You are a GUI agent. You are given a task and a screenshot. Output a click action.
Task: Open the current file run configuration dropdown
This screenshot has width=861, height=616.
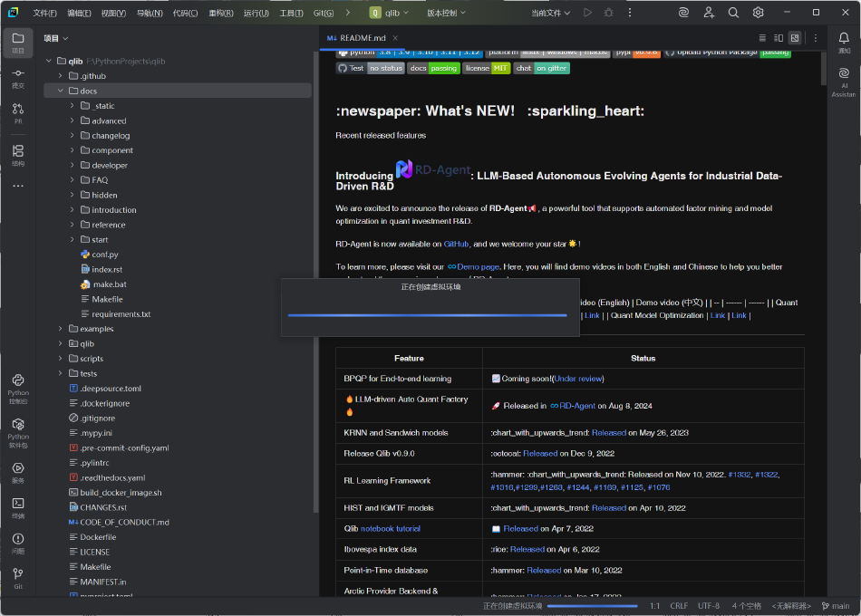click(x=551, y=13)
